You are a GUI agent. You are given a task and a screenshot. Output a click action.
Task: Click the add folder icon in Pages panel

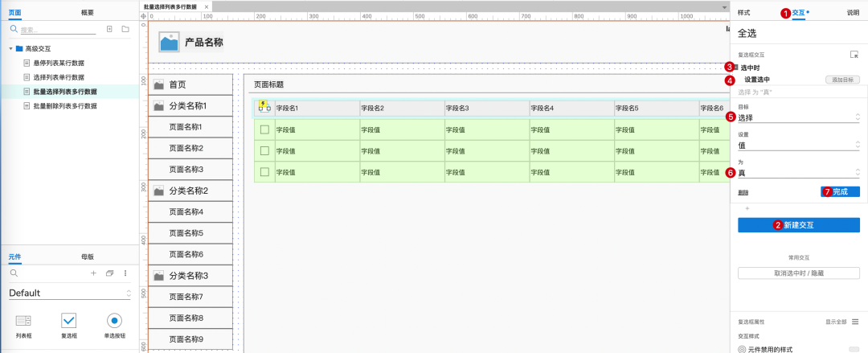tap(125, 29)
